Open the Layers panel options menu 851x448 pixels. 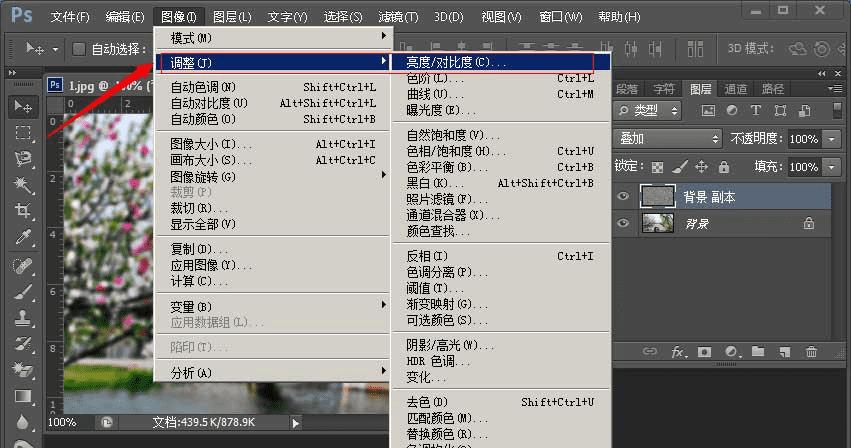click(835, 88)
